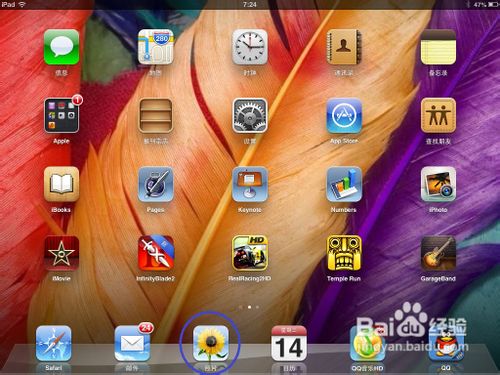This screenshot has height=375, width=500.
Task: Open the Settings gears app
Action: [x=250, y=116]
